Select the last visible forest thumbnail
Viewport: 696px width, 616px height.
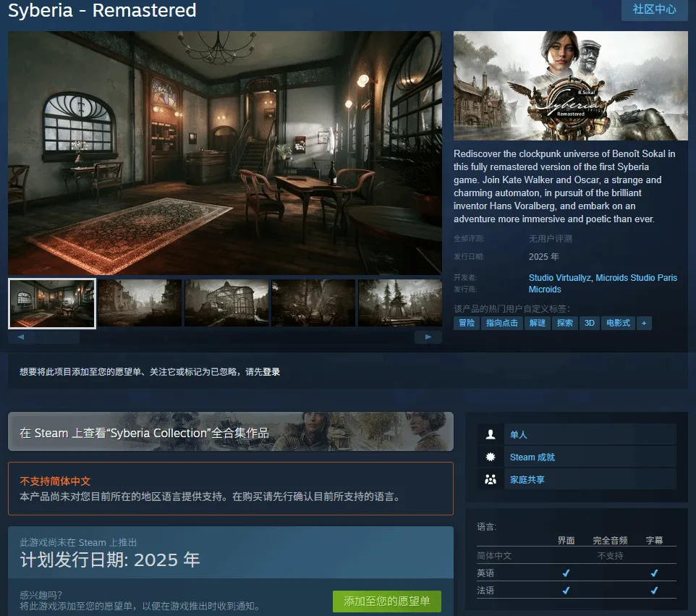(400, 303)
